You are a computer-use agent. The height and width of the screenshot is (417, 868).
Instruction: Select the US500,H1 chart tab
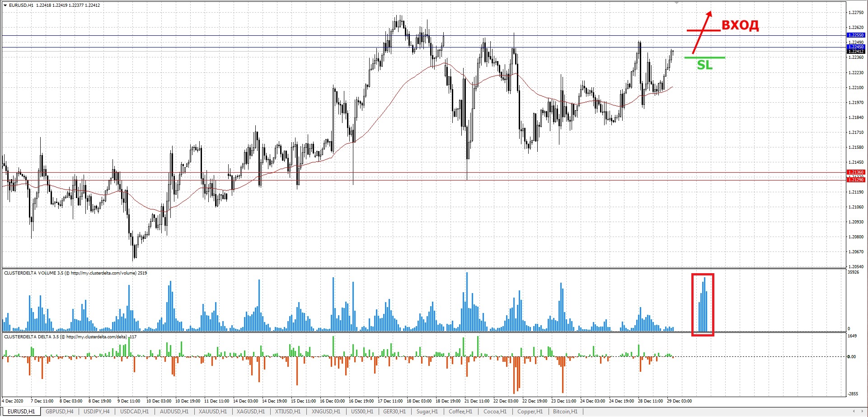(362, 412)
